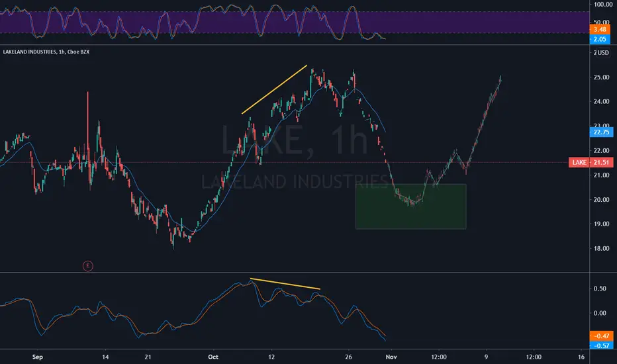Click the 100.00 oscillator axis label

603,5
